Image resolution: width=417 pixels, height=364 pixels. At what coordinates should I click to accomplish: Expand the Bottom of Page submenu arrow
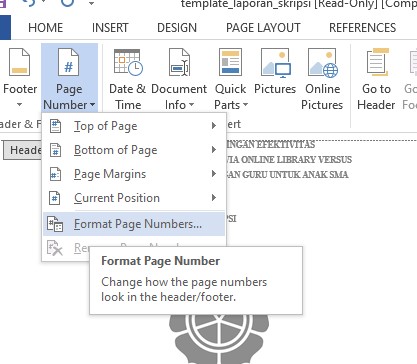click(214, 150)
